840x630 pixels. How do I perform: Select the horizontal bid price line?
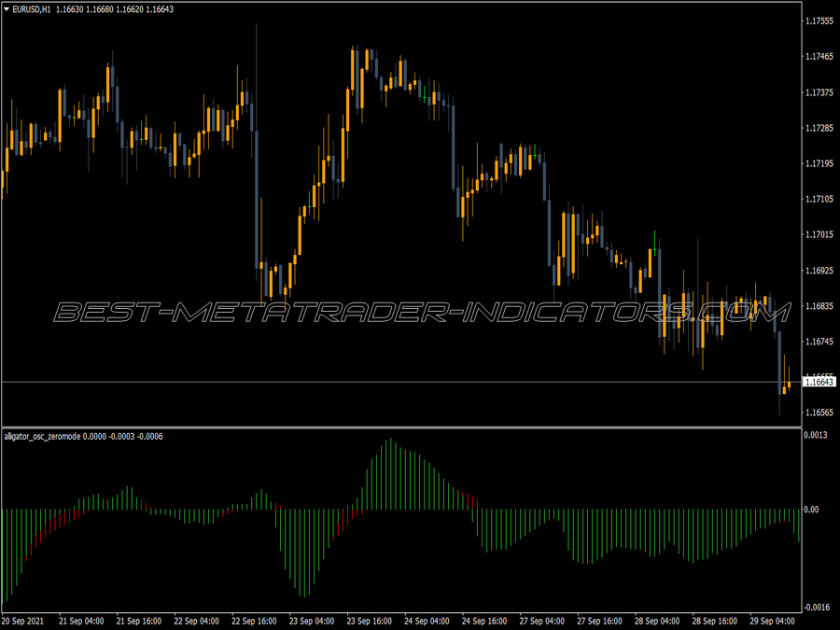[x=401, y=382]
